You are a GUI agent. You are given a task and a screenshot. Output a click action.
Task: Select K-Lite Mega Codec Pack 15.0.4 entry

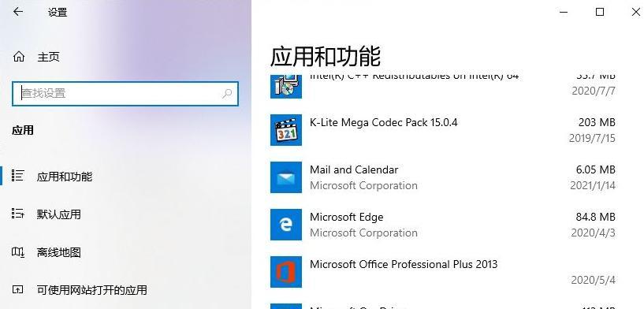pos(443,130)
